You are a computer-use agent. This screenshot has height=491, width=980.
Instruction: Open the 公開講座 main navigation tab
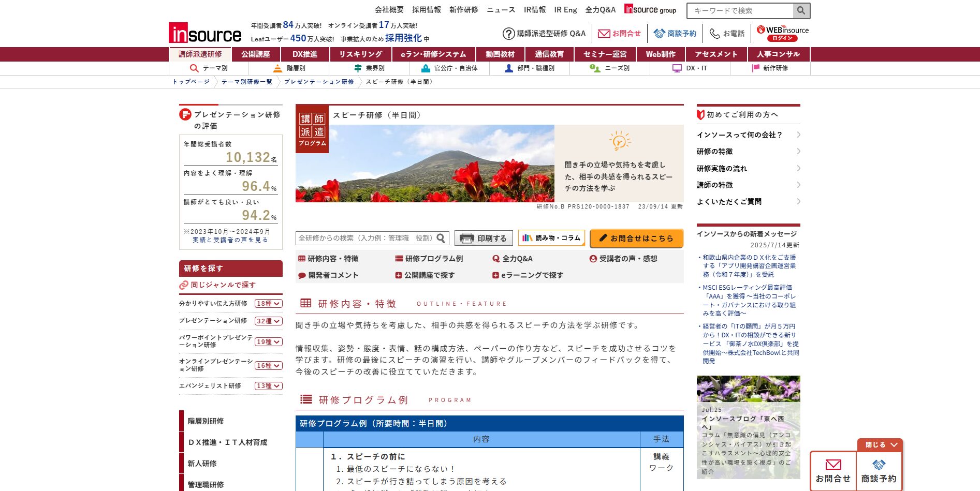[x=255, y=54]
